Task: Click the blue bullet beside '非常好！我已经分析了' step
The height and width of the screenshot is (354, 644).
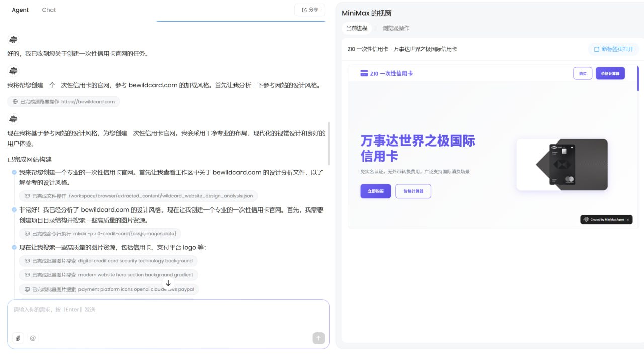Action: pyautogui.click(x=14, y=209)
